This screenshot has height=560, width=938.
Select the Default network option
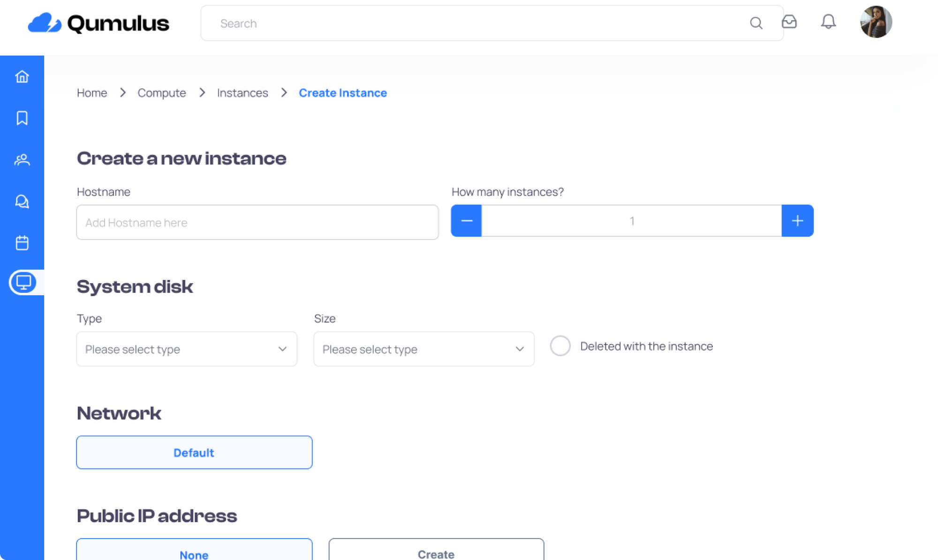click(194, 452)
